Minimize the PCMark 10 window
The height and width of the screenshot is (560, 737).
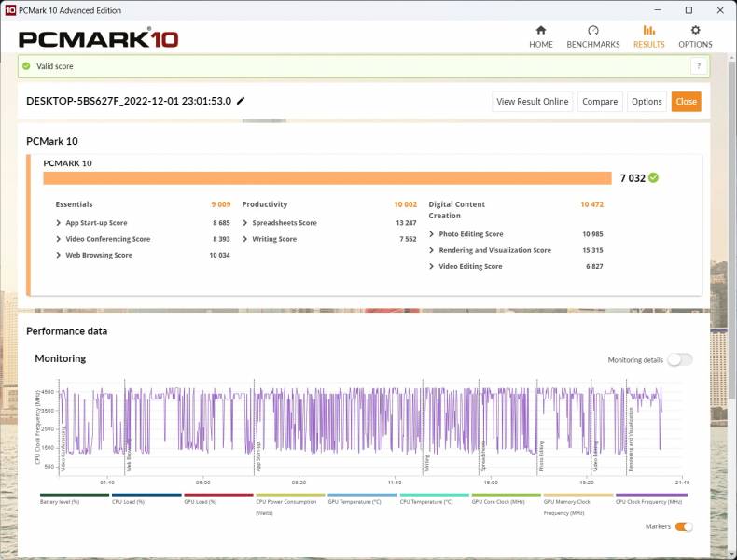(658, 10)
